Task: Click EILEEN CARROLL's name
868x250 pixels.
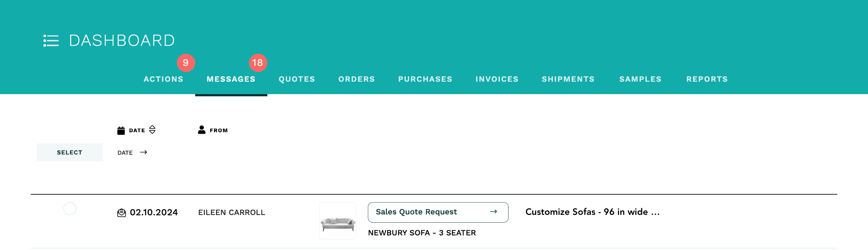Action: (231, 212)
